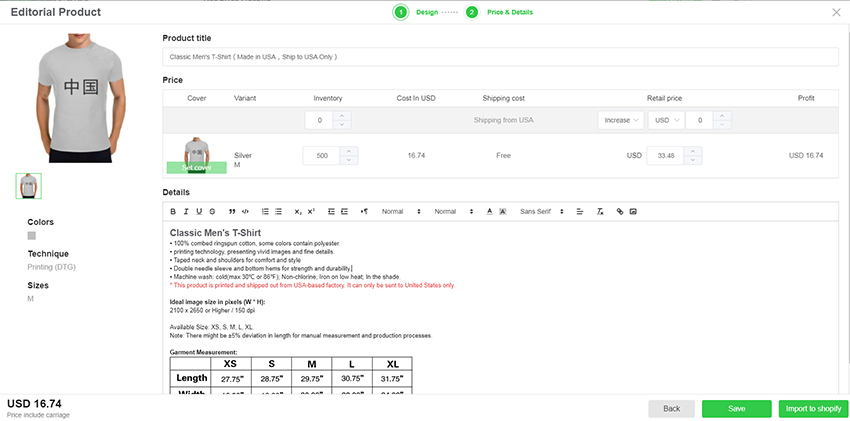Screen dimensions: 850x421
Task: Click the large T-shirt preview image
Action: 80,98
